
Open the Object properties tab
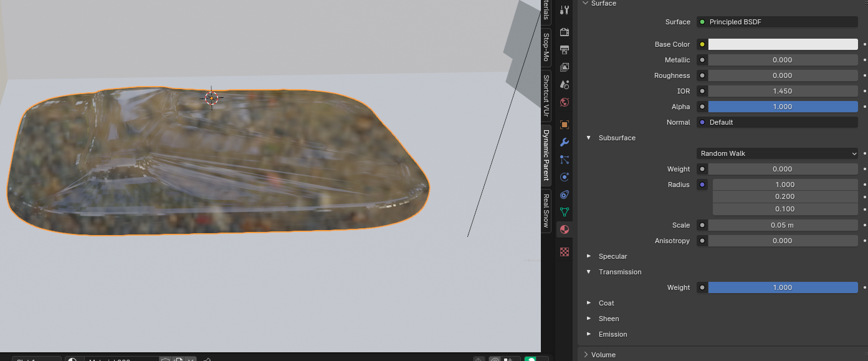tap(565, 125)
